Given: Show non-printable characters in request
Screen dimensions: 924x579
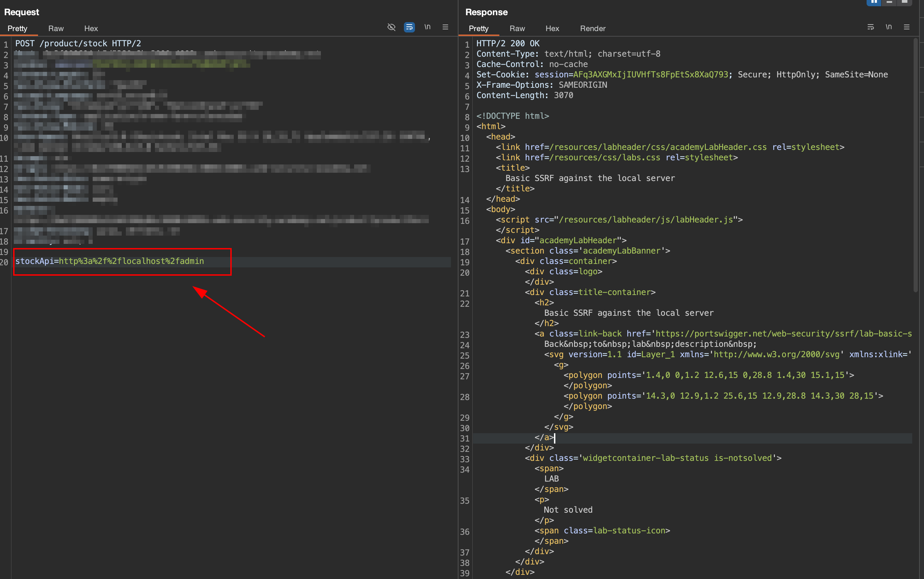Looking at the screenshot, I should pos(427,27).
